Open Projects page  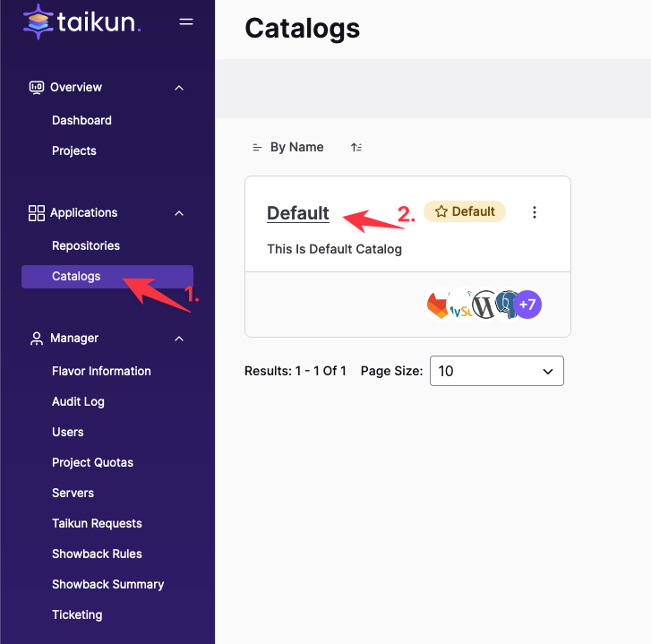[x=74, y=150]
